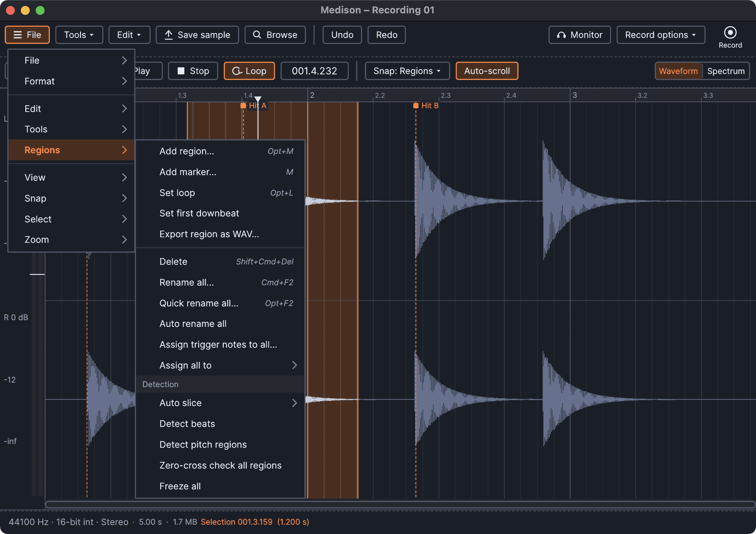Open the File hamburger menu button
This screenshot has height=534, width=756.
pyautogui.click(x=27, y=35)
